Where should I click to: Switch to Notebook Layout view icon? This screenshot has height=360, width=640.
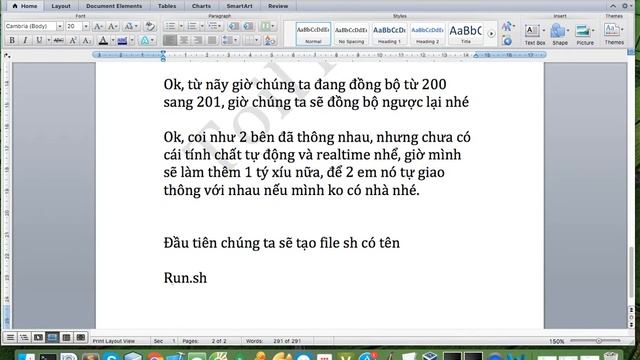tap(66, 337)
